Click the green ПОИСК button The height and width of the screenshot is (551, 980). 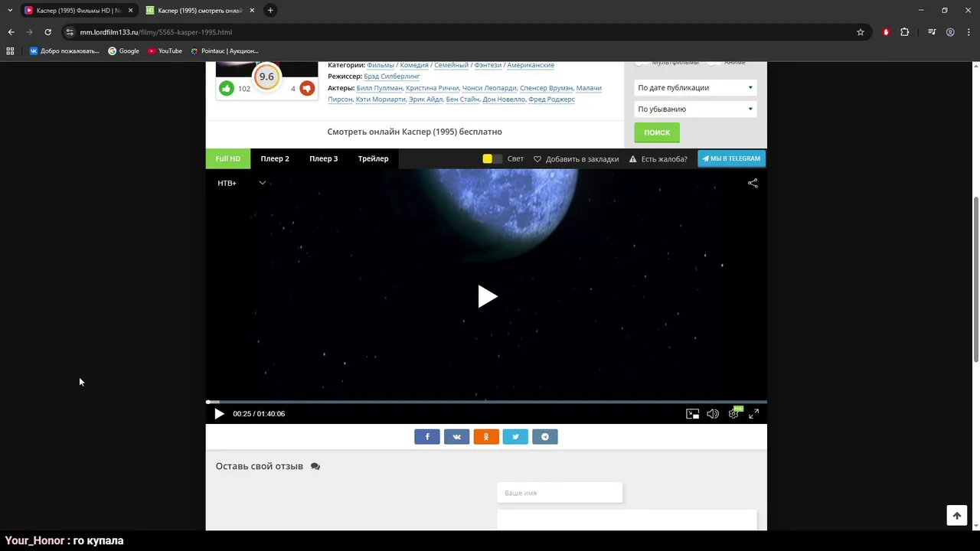[657, 132]
